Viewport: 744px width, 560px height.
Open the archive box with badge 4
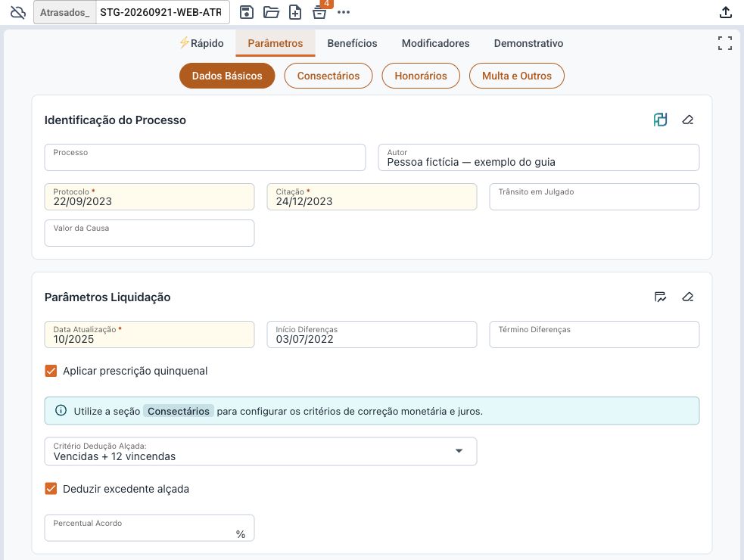320,12
